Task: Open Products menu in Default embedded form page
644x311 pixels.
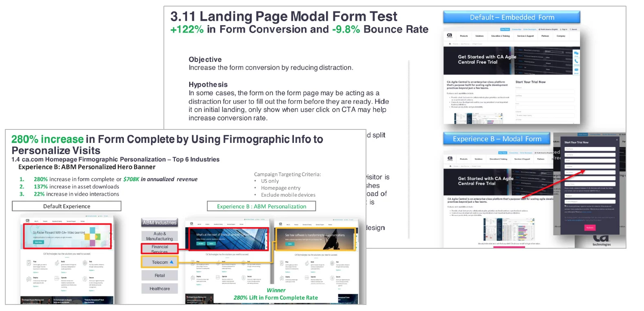Action: (464, 36)
